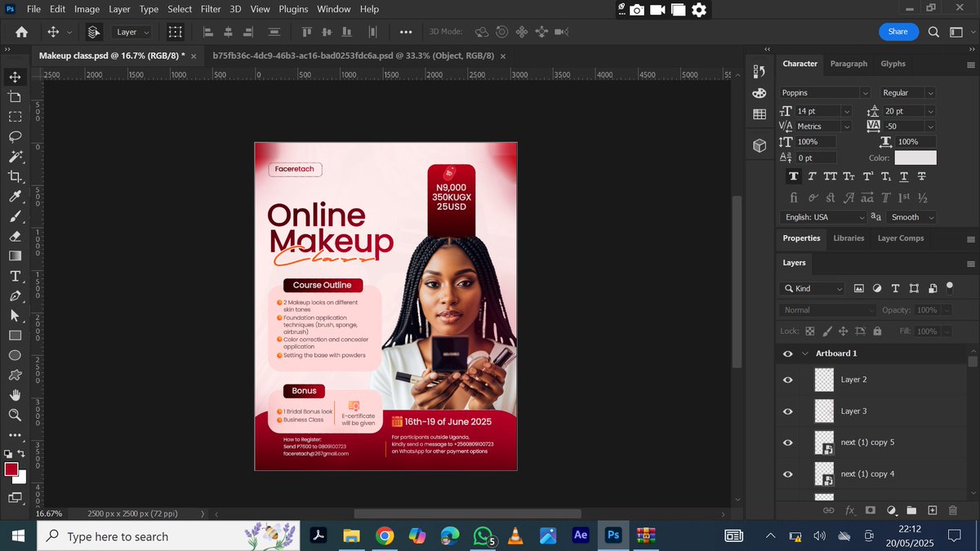Click the horizontal canvas scrollbar

pos(467,514)
